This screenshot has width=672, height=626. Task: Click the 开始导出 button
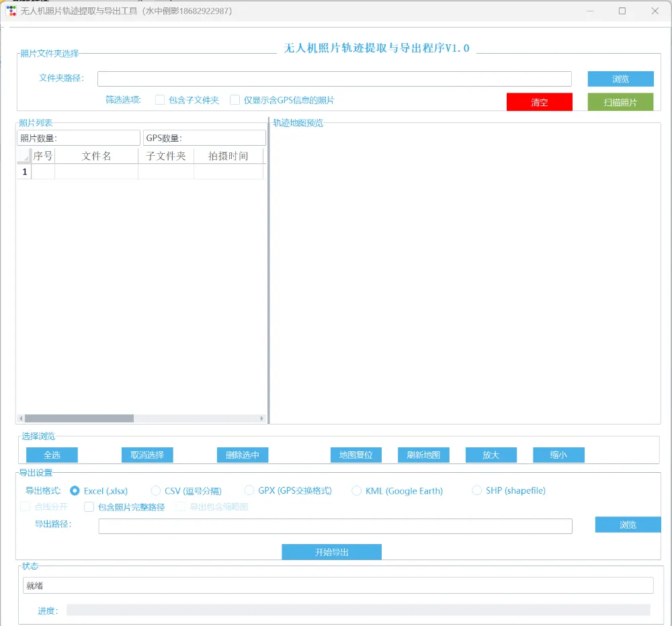(x=331, y=552)
